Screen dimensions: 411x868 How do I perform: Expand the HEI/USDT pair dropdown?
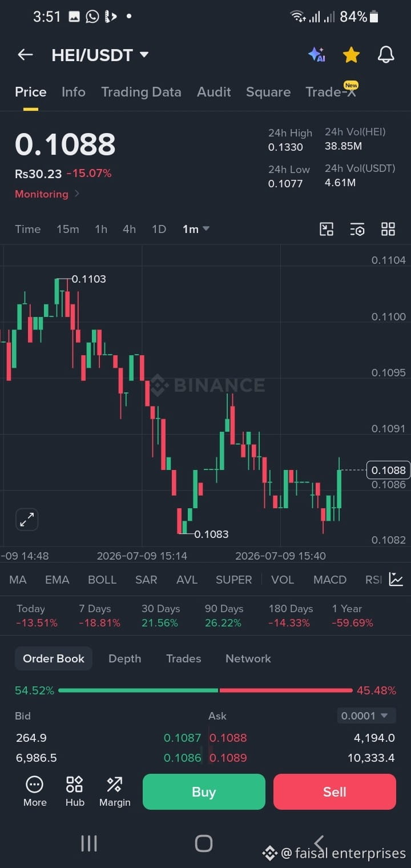tap(144, 55)
